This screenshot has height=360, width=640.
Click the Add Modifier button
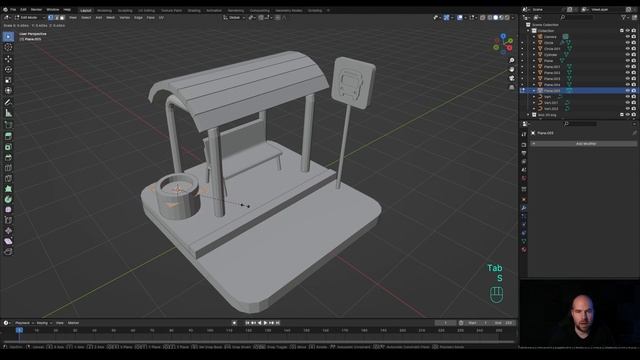pyautogui.click(x=584, y=144)
